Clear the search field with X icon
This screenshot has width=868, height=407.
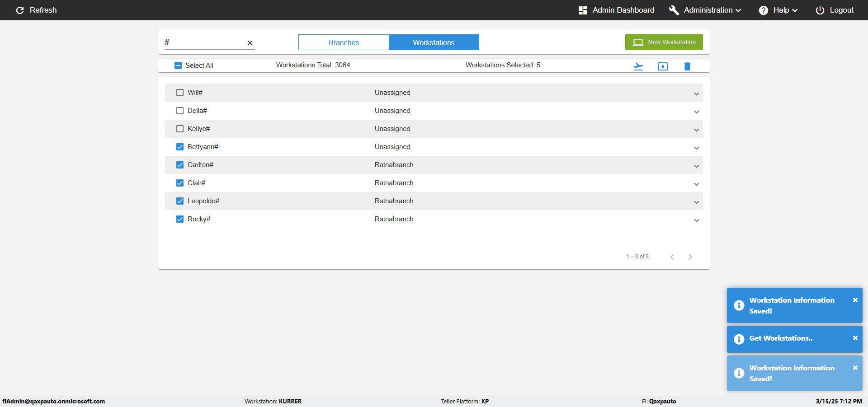point(250,43)
